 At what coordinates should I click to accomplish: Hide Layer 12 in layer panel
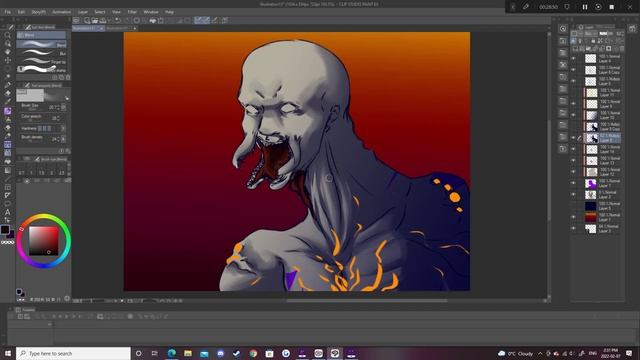click(573, 172)
